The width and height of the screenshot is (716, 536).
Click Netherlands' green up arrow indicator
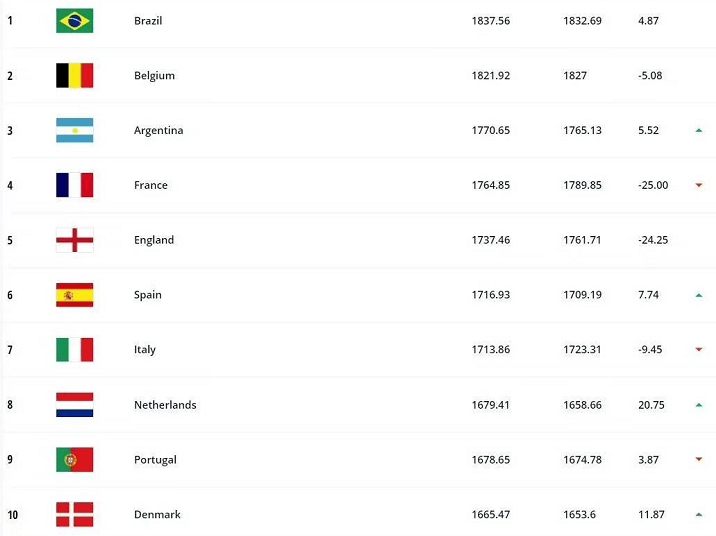[699, 405]
